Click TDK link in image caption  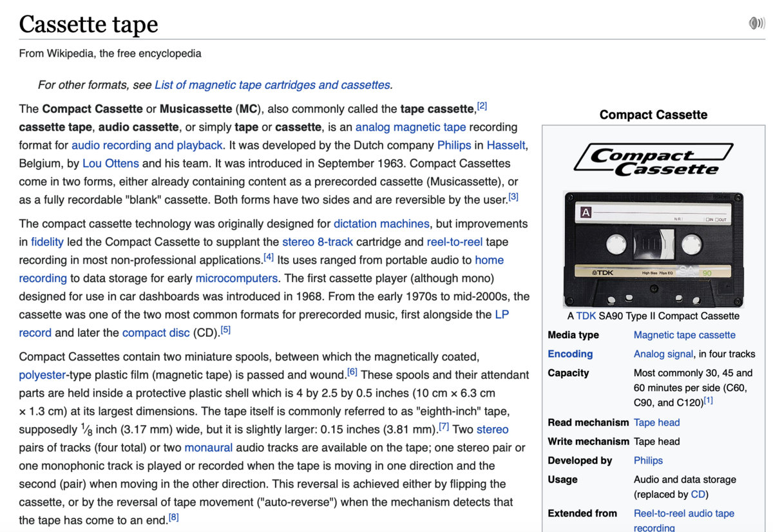pos(586,316)
